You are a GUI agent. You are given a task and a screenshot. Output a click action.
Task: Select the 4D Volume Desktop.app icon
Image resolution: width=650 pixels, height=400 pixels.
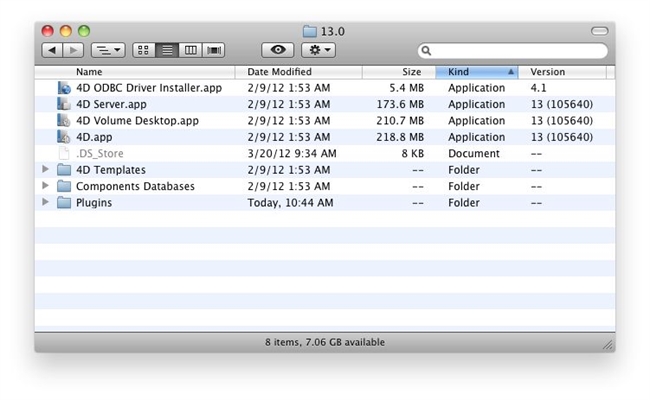coord(64,121)
